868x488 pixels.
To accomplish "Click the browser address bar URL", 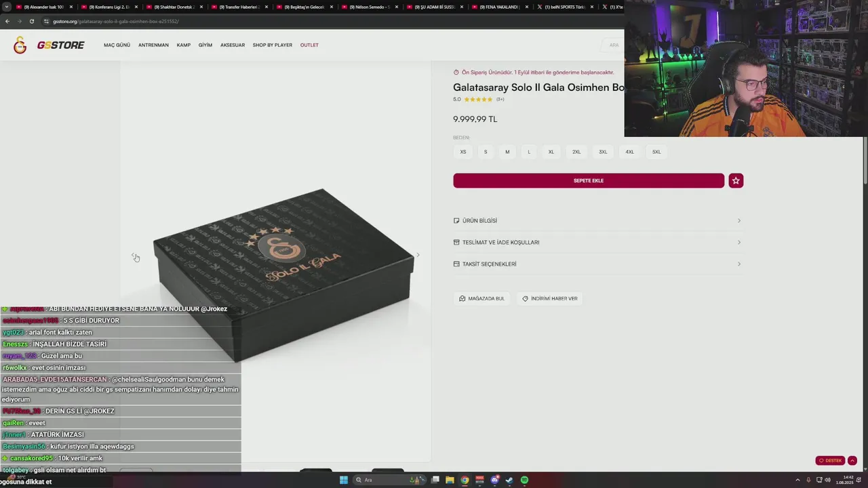I will coord(115,21).
